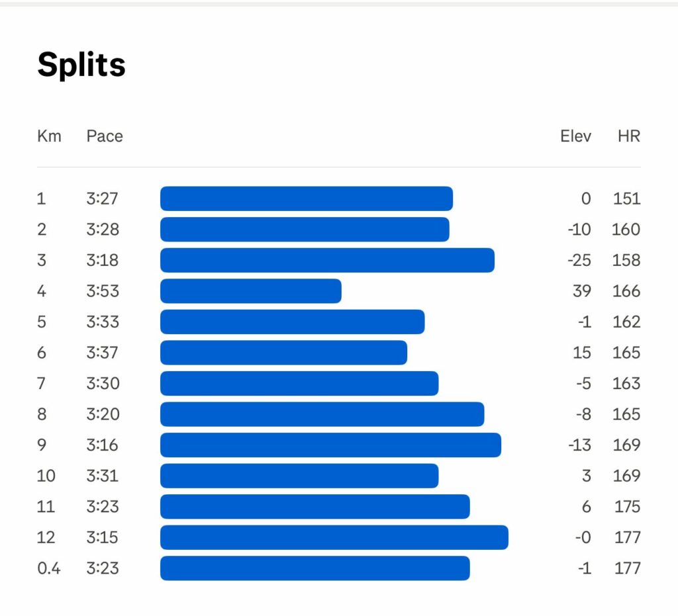The image size is (678, 616).
Task: Click the HR column header
Action: 629,136
